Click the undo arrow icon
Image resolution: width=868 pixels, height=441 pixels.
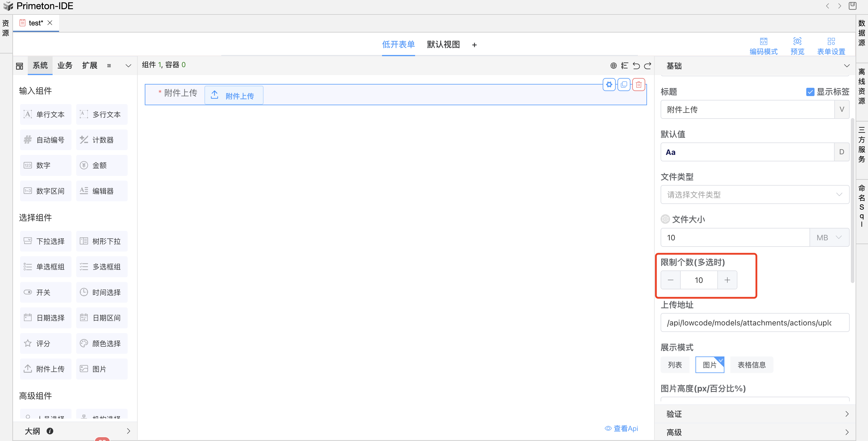(636, 65)
